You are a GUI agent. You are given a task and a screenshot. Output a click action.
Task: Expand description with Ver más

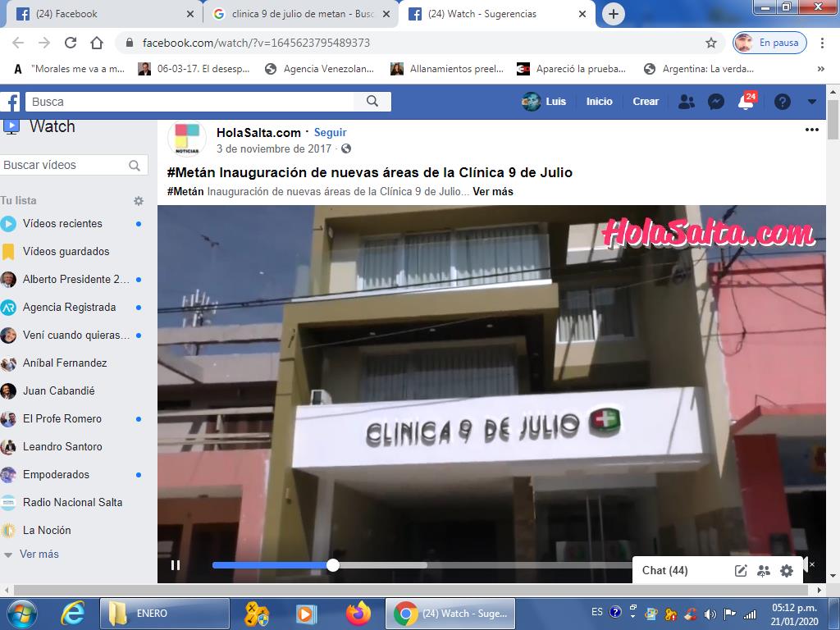tap(493, 191)
